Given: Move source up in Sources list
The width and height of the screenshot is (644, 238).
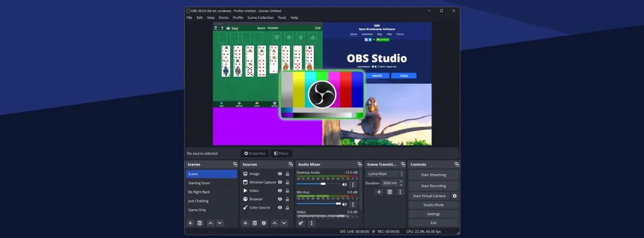Looking at the screenshot, I should click(x=275, y=222).
